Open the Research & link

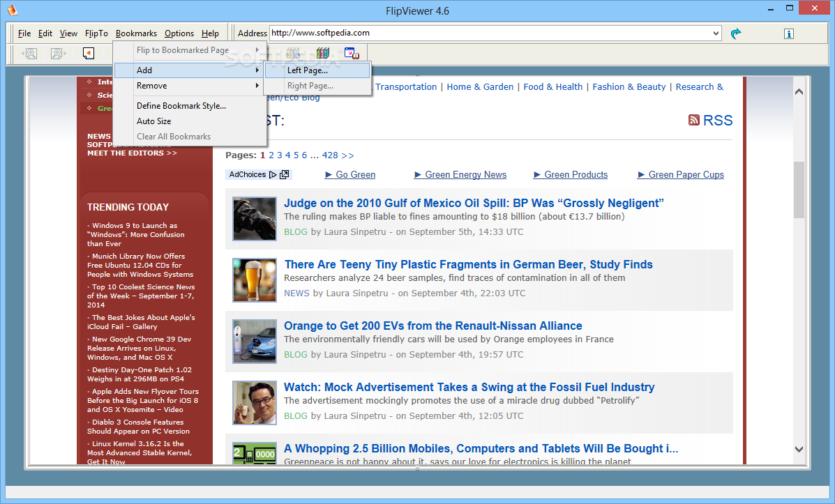click(699, 86)
